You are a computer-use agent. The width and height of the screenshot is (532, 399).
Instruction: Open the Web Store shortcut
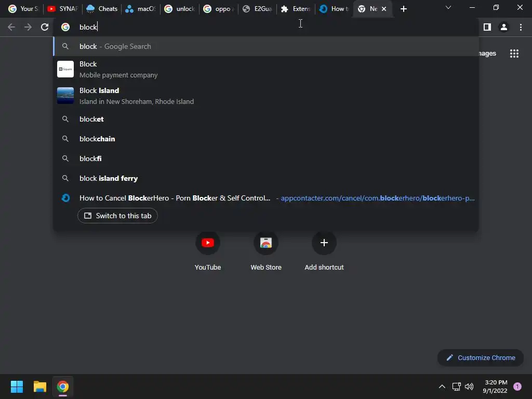266,251
